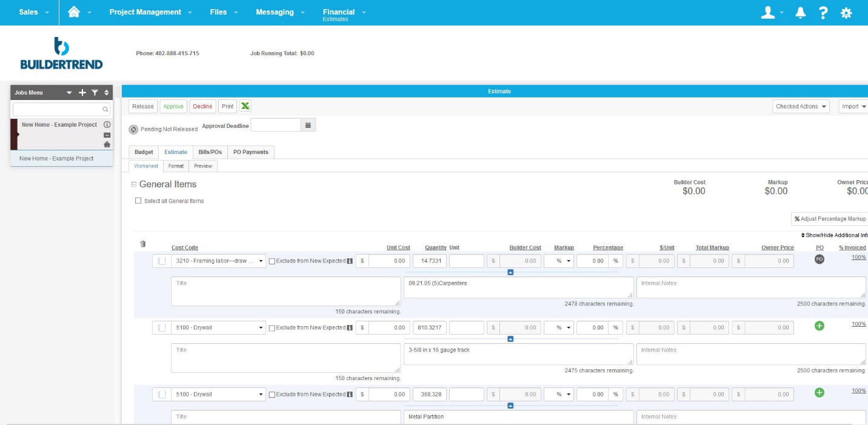Click the PO badge on Framing labor row
This screenshot has width=868, height=425.
coord(820,259)
